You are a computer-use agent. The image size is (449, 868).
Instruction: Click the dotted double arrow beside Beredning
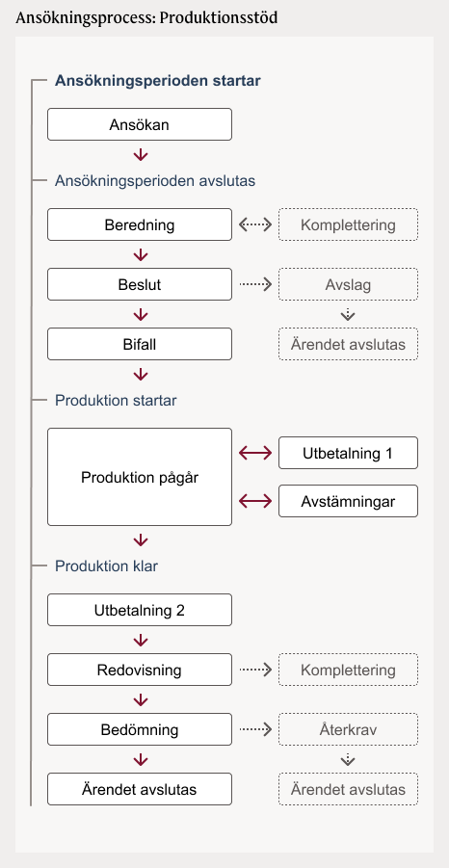(x=255, y=224)
